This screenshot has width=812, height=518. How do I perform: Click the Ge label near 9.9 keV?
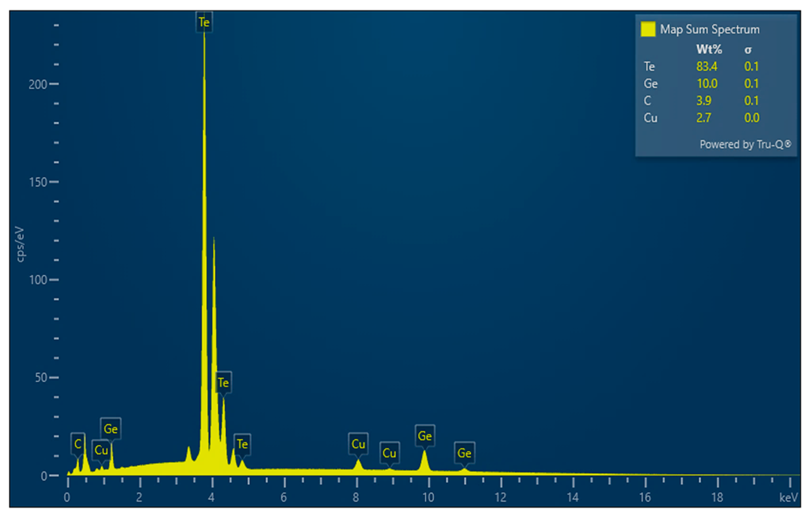point(425,436)
